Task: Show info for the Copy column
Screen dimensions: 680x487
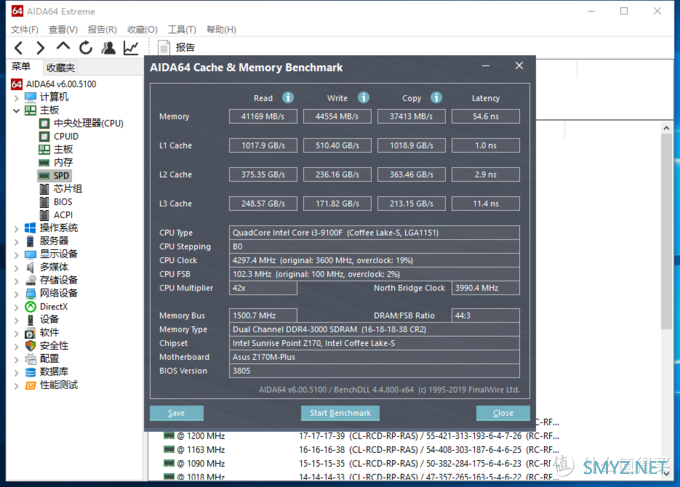Action: click(x=436, y=98)
